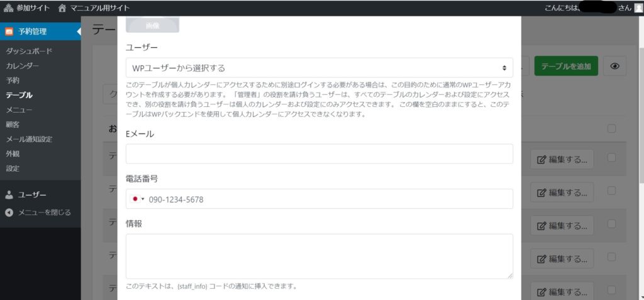Screen dimensions: 644x300
Task: Click the 予約管理 calendar icon
Action: [9, 31]
